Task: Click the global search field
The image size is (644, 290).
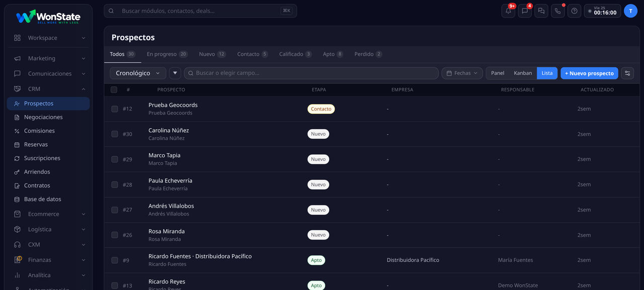Action: coord(200,11)
